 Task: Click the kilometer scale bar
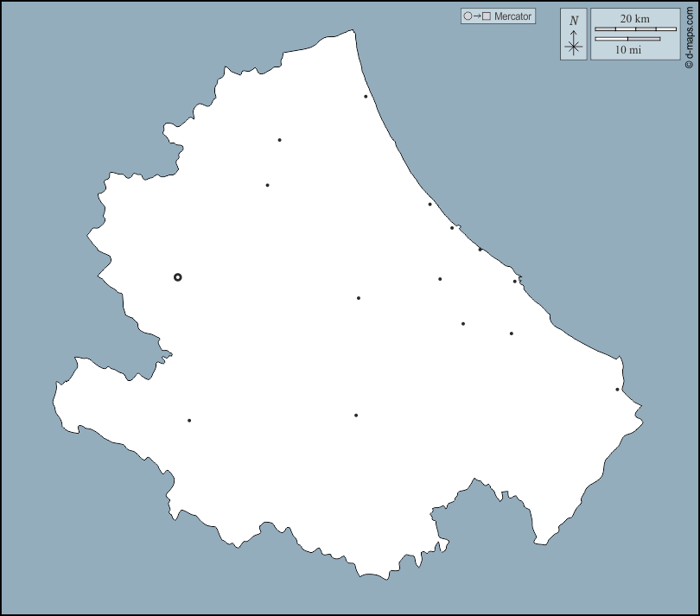click(x=635, y=29)
